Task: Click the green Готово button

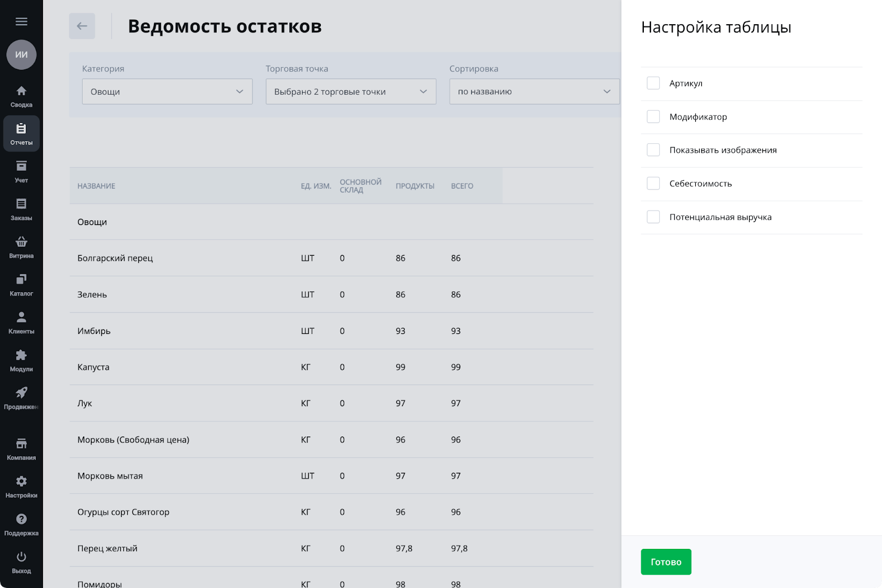Action: 666,562
